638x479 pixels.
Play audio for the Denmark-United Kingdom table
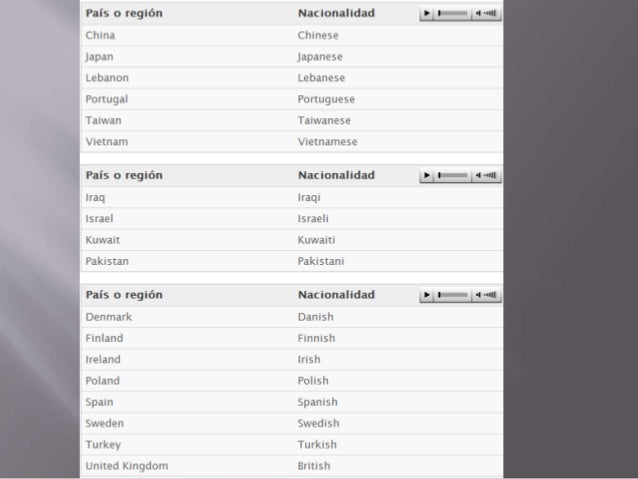(x=427, y=296)
